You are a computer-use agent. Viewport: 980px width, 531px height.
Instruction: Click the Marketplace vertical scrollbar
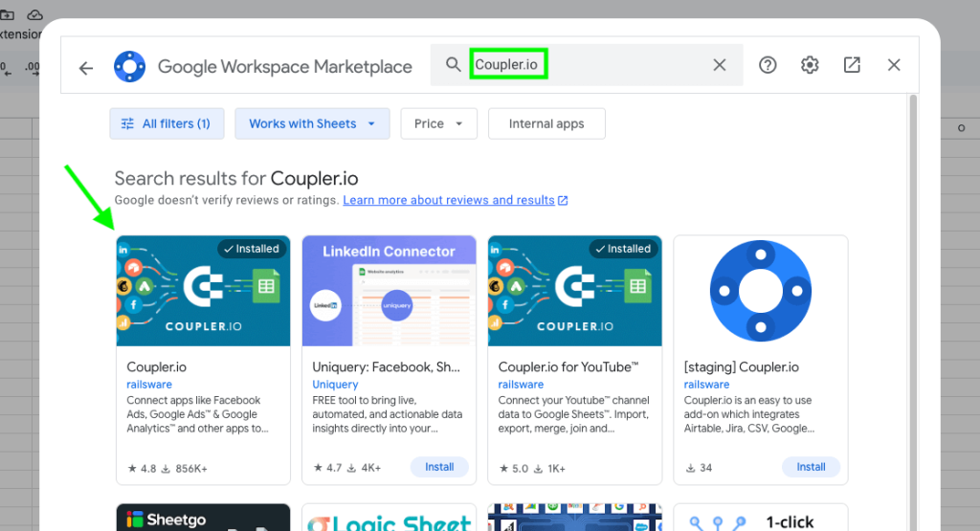[913, 312]
